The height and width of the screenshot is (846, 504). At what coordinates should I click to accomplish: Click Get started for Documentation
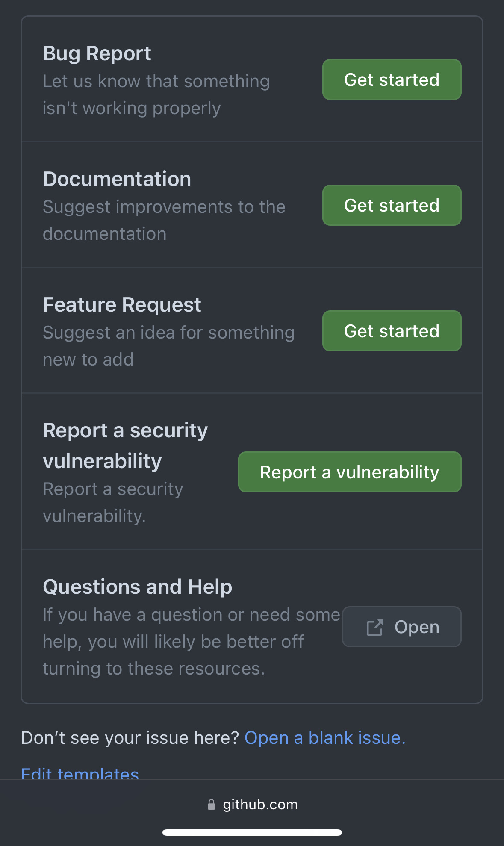click(392, 205)
